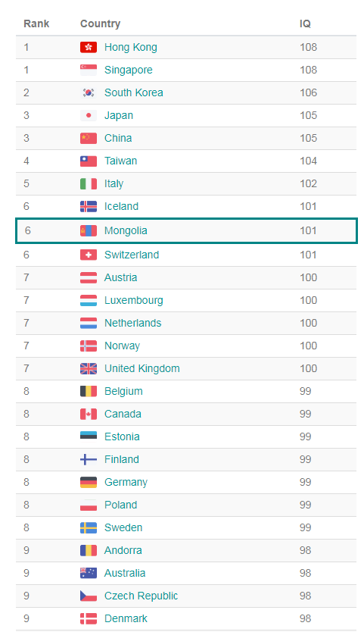Open the Luxembourg country link

134,300
